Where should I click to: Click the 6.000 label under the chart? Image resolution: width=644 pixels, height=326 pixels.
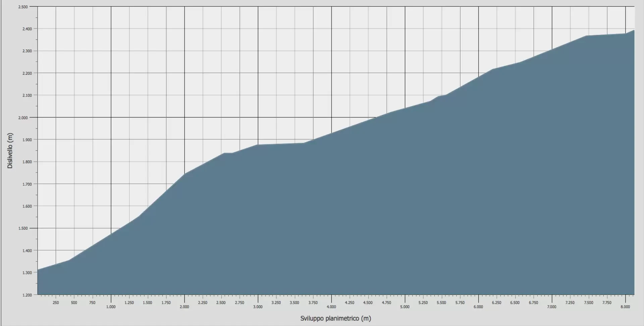(478, 307)
